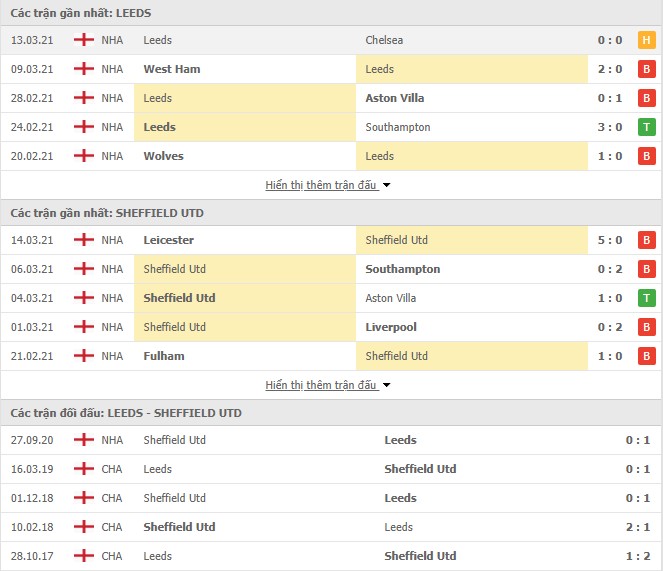Click the red B badge on Fulham row
Screen dimensions: 663x571
[646, 356]
